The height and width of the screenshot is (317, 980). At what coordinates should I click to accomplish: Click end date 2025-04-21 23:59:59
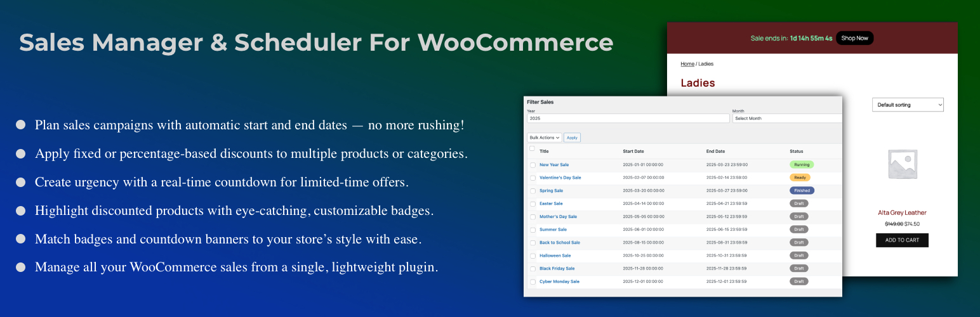point(727,204)
